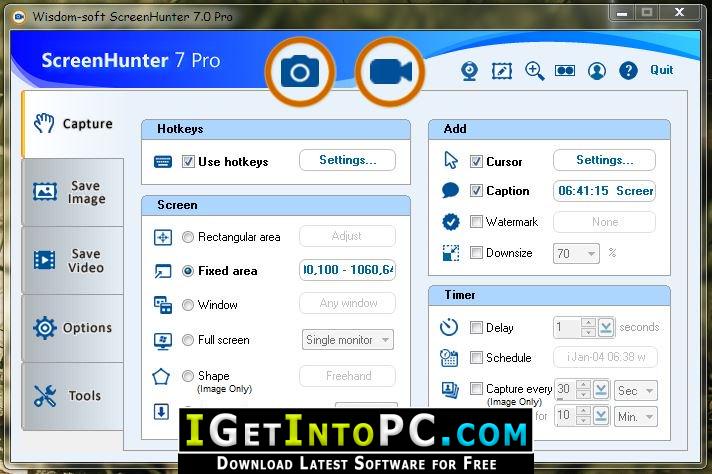
Task: Enable the Downsize checkbox
Action: (476, 252)
